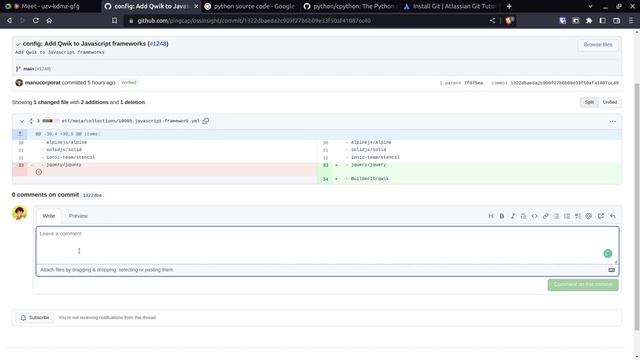This screenshot has height=360, width=640.
Task: Insert a quote in comment toolbar
Action: coord(523,216)
